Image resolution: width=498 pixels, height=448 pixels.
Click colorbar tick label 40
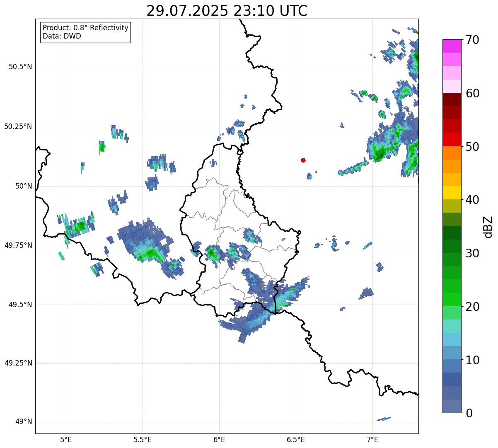click(x=472, y=200)
